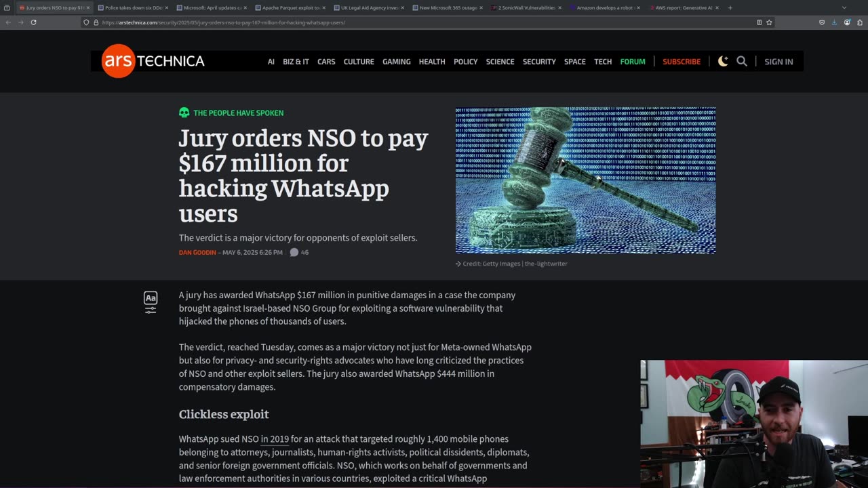The image size is (868, 488).
Task: Click the Ars Technica logo
Action: [x=153, y=61]
